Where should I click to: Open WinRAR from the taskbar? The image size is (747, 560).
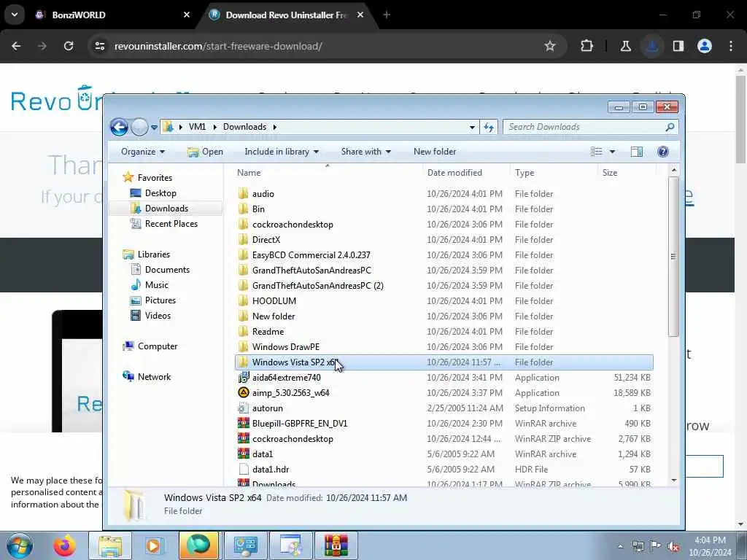(x=336, y=545)
